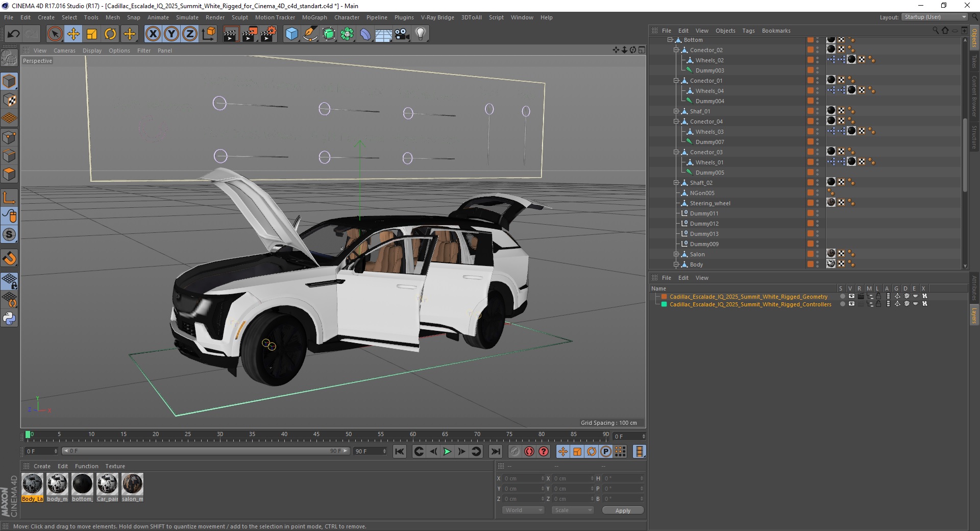Select the Wheels_04 object

709,91
